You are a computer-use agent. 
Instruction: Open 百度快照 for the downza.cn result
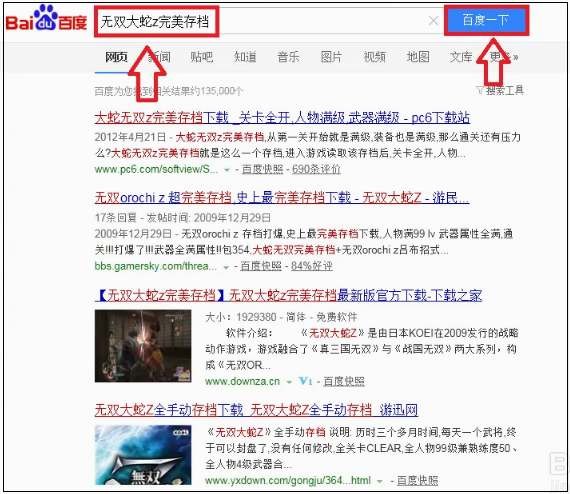344,381
